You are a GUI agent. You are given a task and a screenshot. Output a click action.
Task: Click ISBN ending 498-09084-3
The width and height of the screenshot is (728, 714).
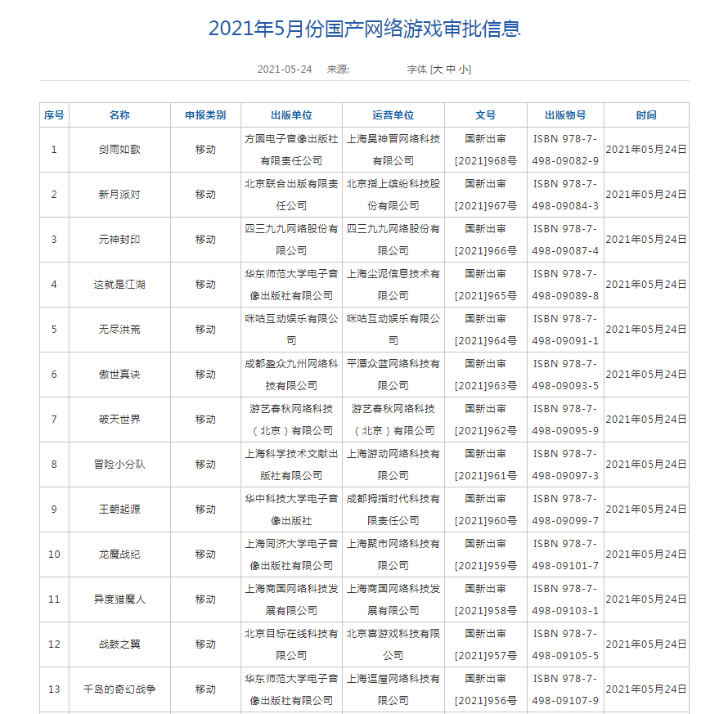565,206
